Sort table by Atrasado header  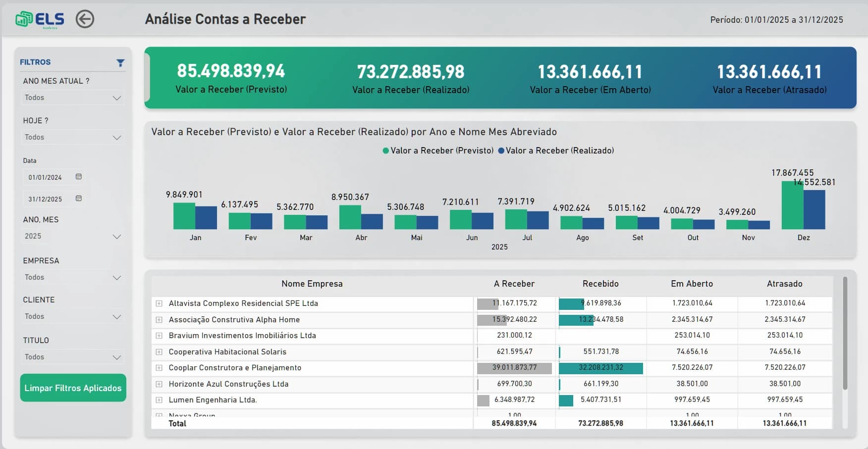tap(785, 284)
